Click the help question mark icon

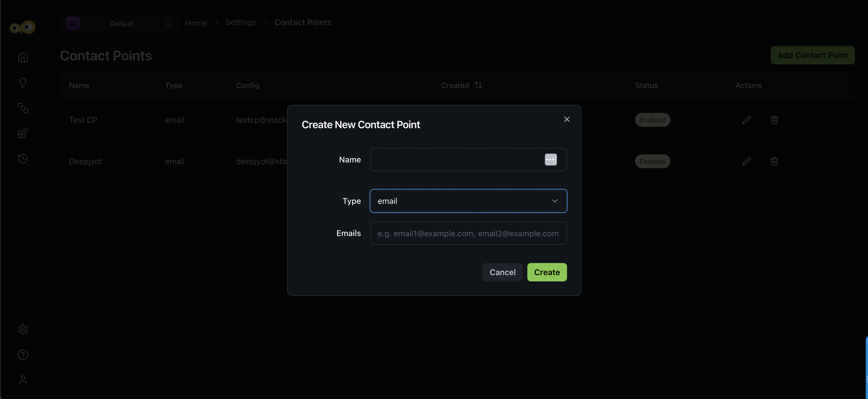(23, 354)
